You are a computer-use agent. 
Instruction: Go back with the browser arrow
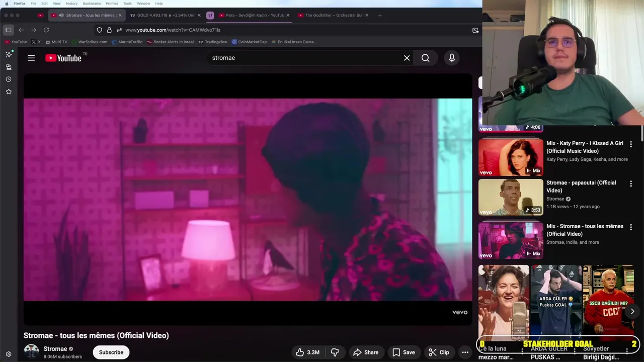click(x=21, y=30)
